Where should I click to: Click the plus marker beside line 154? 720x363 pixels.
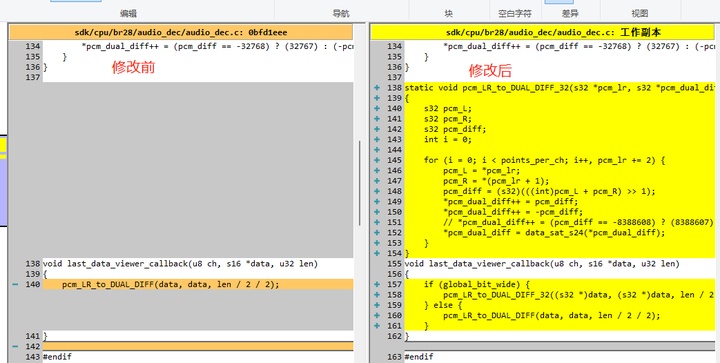point(377,253)
